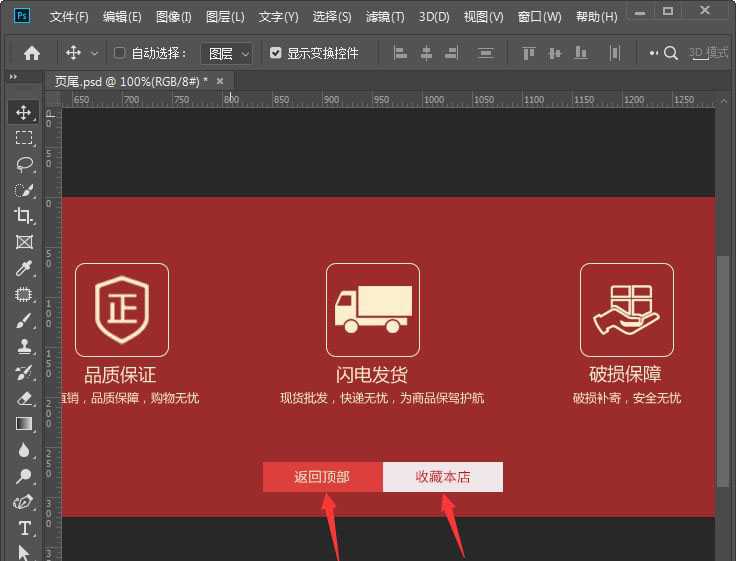This screenshot has width=736, height=561.
Task: Activate the Eyedropper tool
Action: [24, 268]
